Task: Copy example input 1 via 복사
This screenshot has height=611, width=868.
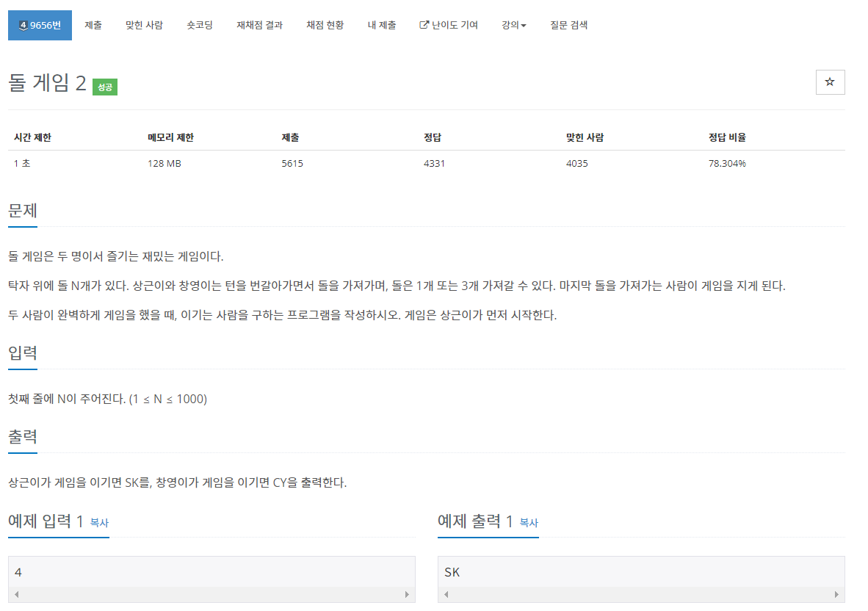Action: pos(99,522)
